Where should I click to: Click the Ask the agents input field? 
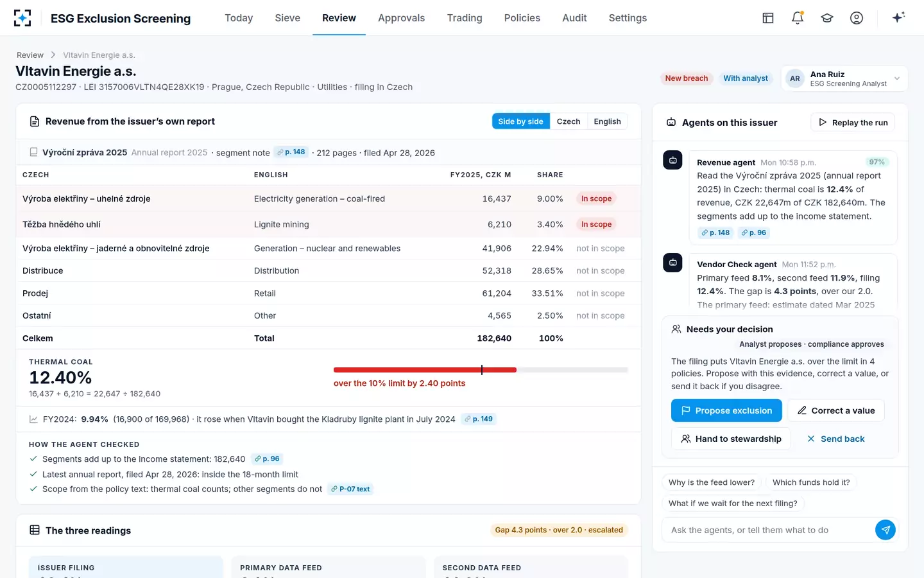pos(770,530)
